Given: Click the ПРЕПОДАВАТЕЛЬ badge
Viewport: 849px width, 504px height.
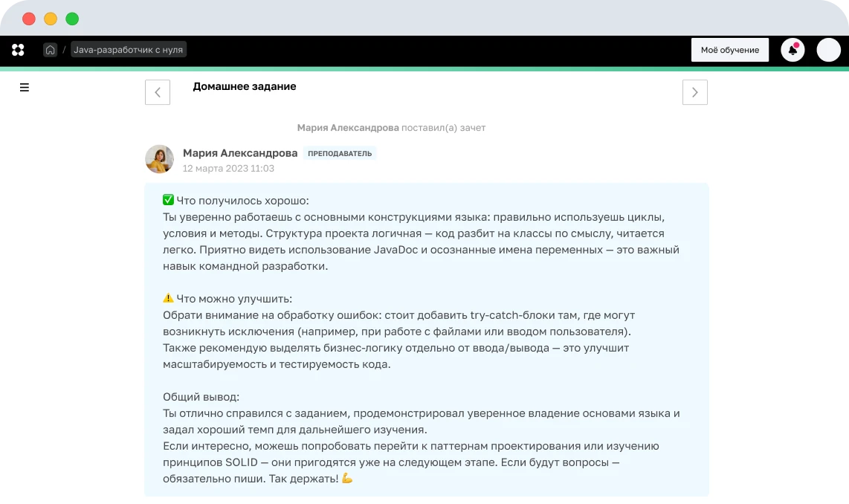Looking at the screenshot, I should tap(341, 153).
